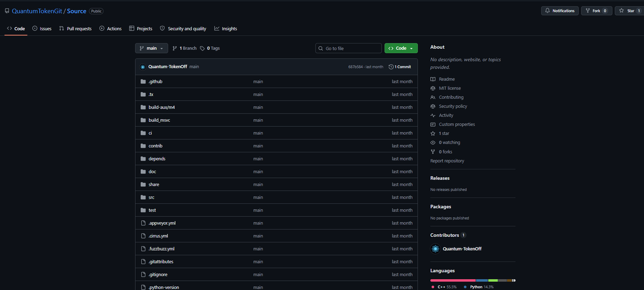Screen dimensions: 644x290
Task: Click the commit author avatar icon
Action: 143,67
